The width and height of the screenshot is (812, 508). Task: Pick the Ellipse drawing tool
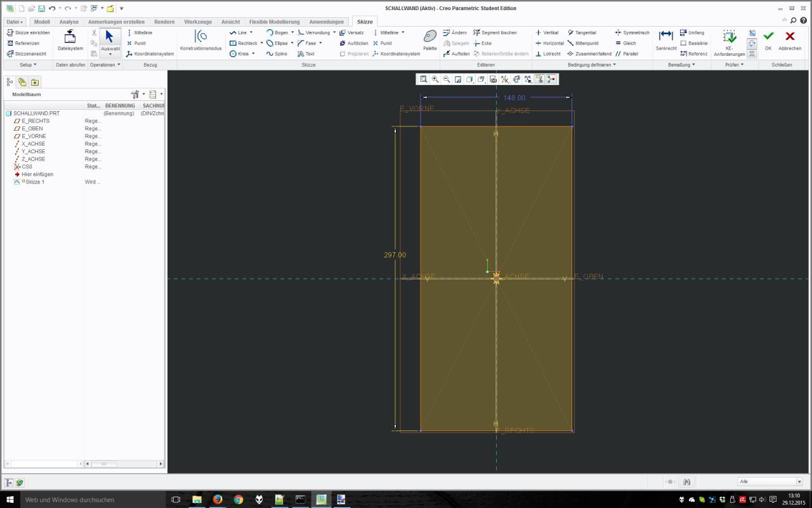pos(277,43)
